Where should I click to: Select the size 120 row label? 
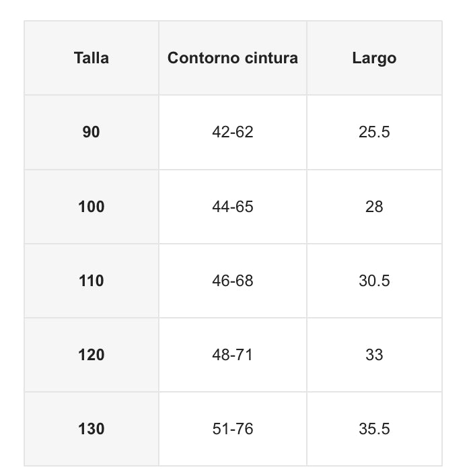tap(92, 354)
